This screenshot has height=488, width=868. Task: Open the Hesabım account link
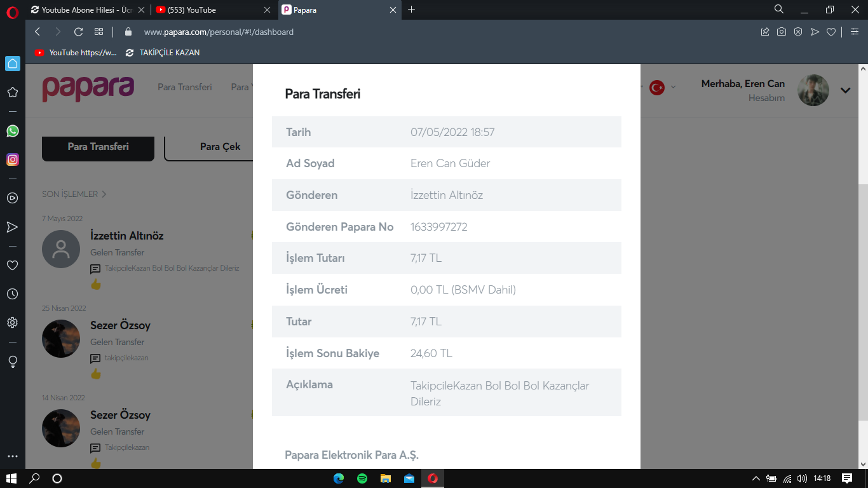[766, 98]
